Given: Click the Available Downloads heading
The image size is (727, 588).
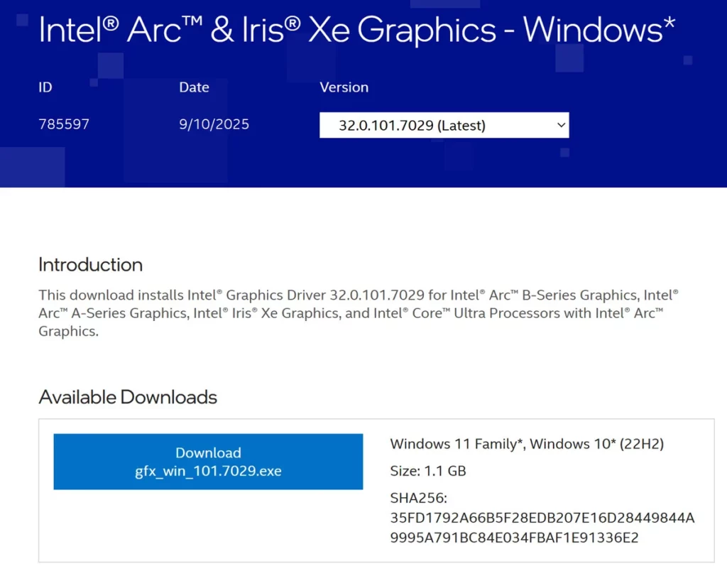Looking at the screenshot, I should [127, 398].
